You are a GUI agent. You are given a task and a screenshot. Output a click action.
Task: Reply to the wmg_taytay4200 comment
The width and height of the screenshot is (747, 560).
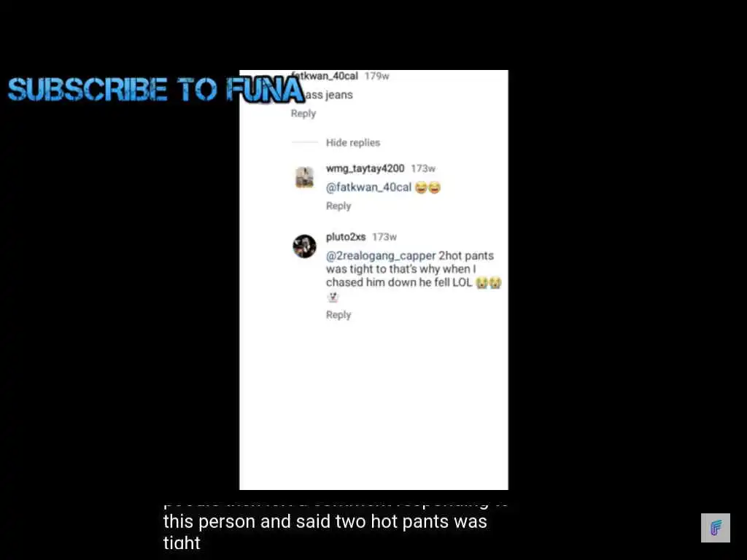pos(338,206)
